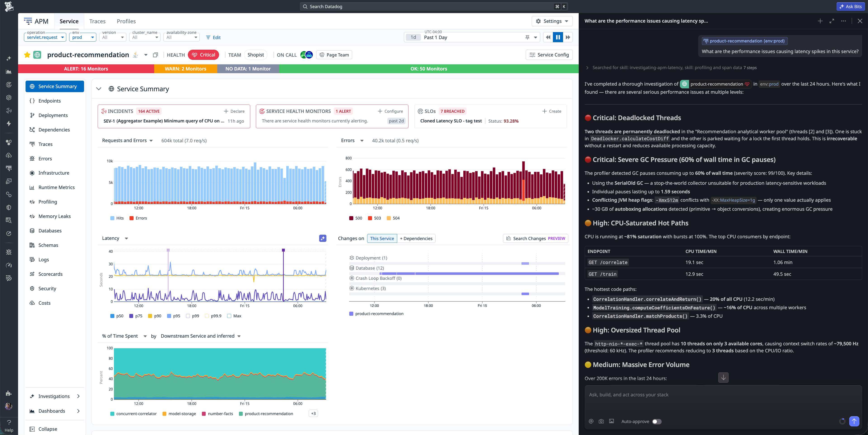Pause live time updates
Screen dimensions: 868x435
click(558, 37)
